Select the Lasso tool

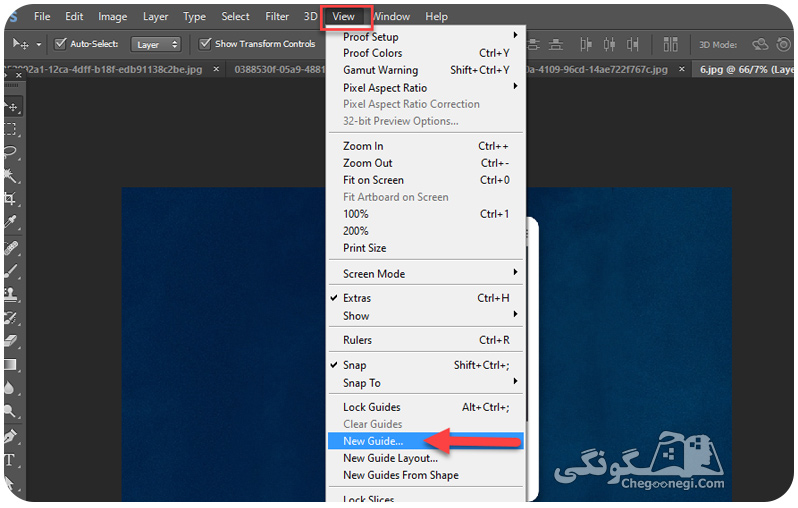[x=11, y=152]
